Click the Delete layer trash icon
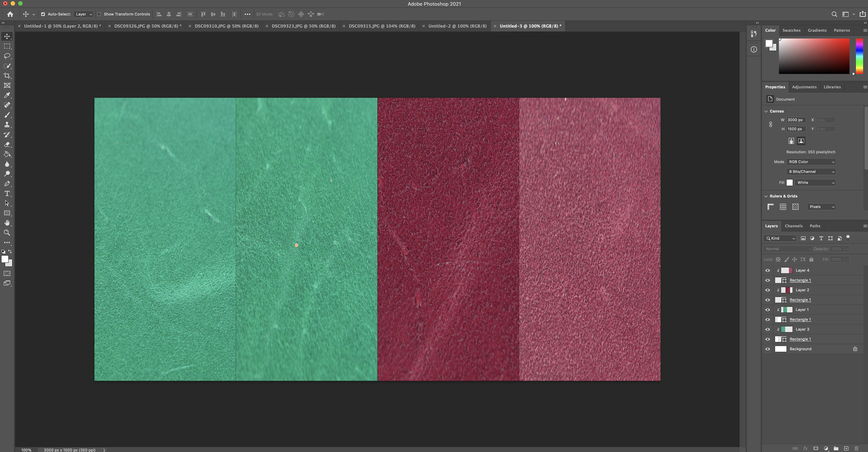Screen dimensions: 868x452 856,448
